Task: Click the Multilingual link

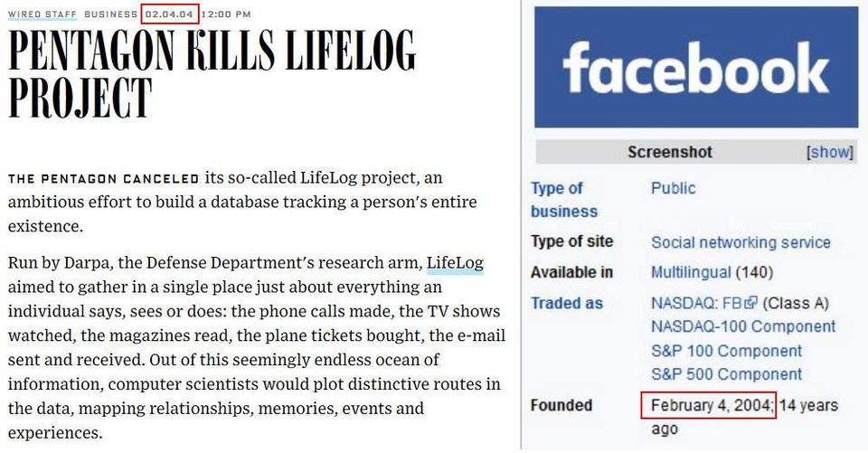Action: [x=691, y=272]
